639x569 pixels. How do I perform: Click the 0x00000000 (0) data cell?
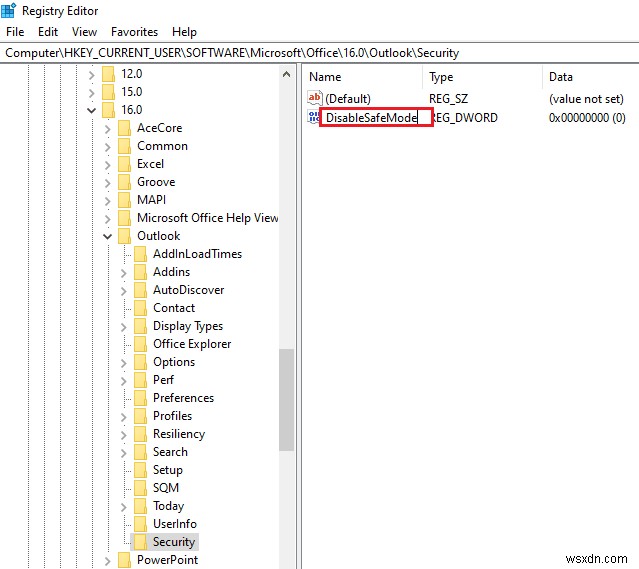click(587, 118)
